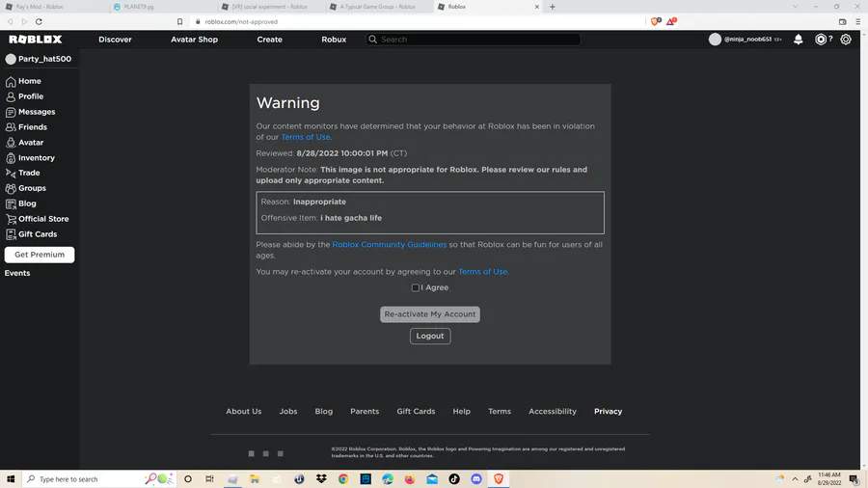Open the tab search dropdown arrow
This screenshot has height=488, width=868.
pyautogui.click(x=795, y=7)
